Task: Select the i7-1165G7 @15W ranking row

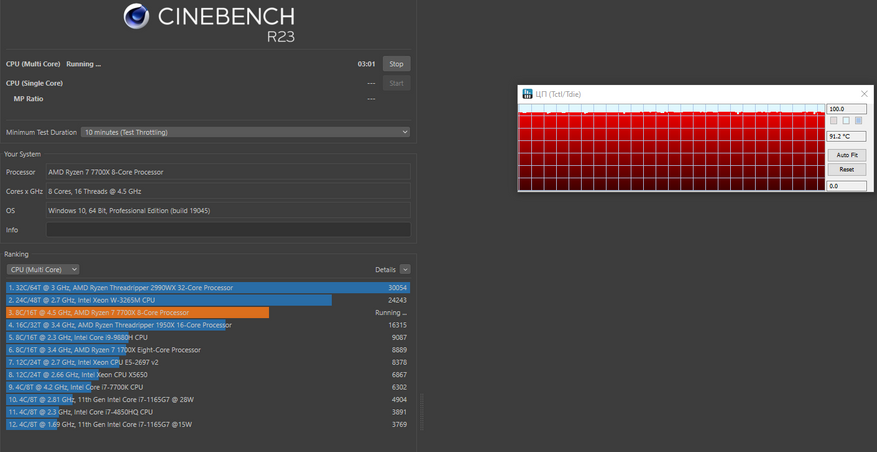Action: tap(208, 425)
